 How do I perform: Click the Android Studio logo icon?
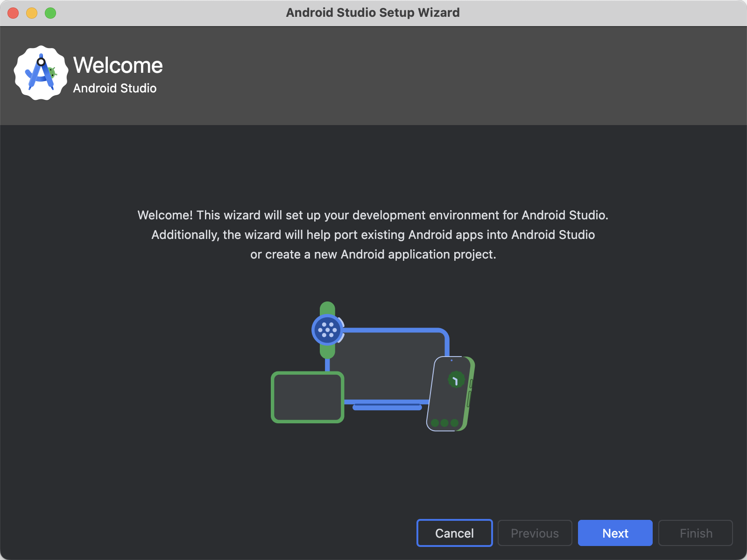41,73
